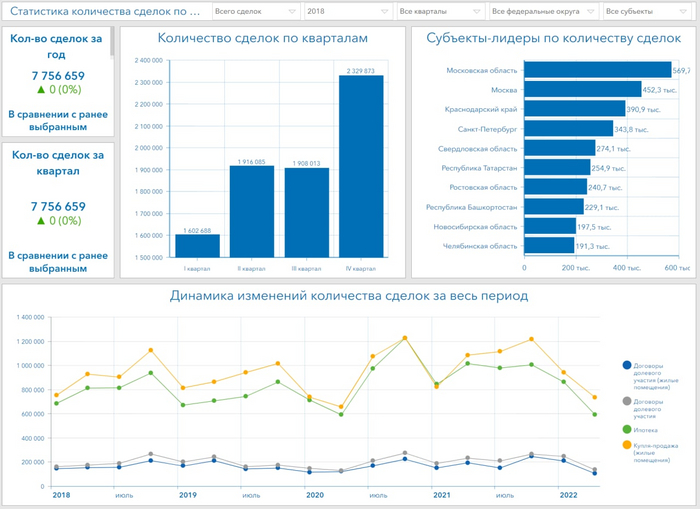Click the 343,8 тыс. label
This screenshot has width=700, height=509.
[x=631, y=129]
